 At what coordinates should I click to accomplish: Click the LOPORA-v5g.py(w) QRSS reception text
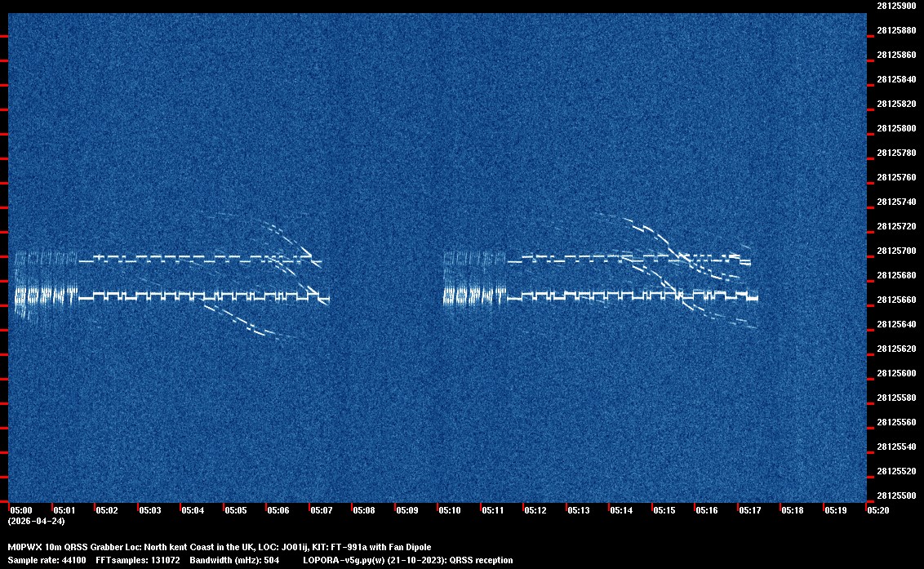[x=408, y=560]
